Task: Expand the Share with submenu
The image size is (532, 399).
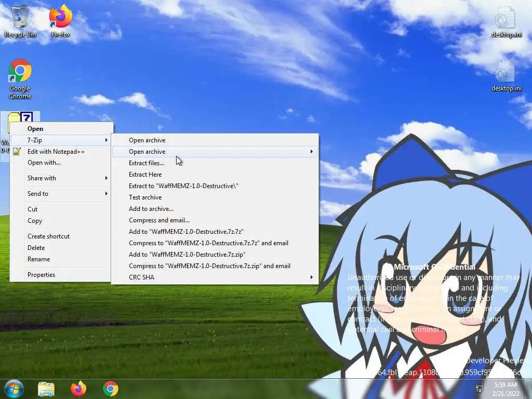Action: pyautogui.click(x=60, y=178)
